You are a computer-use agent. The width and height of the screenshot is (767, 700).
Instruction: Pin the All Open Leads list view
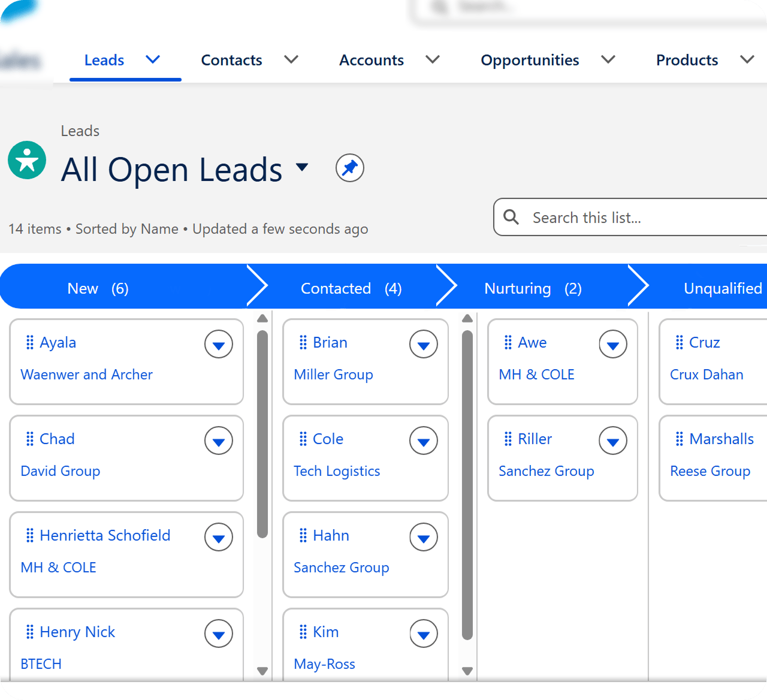click(x=350, y=168)
